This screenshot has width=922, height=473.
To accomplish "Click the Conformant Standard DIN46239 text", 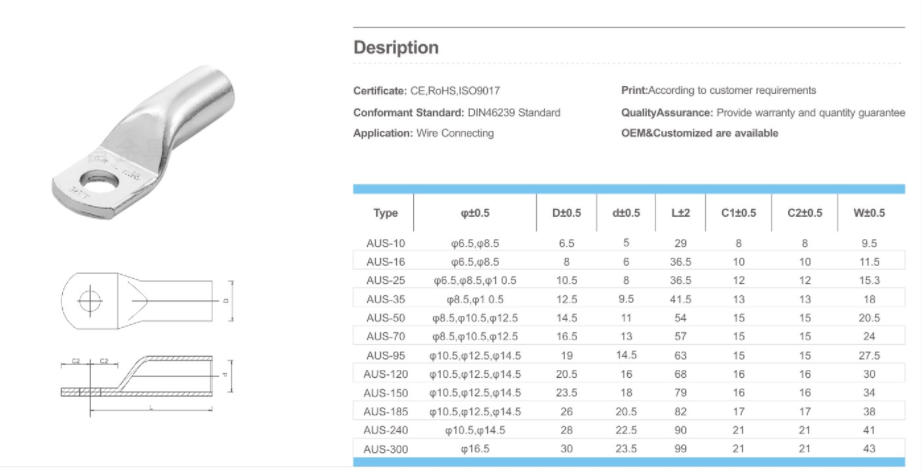I will tap(457, 113).
